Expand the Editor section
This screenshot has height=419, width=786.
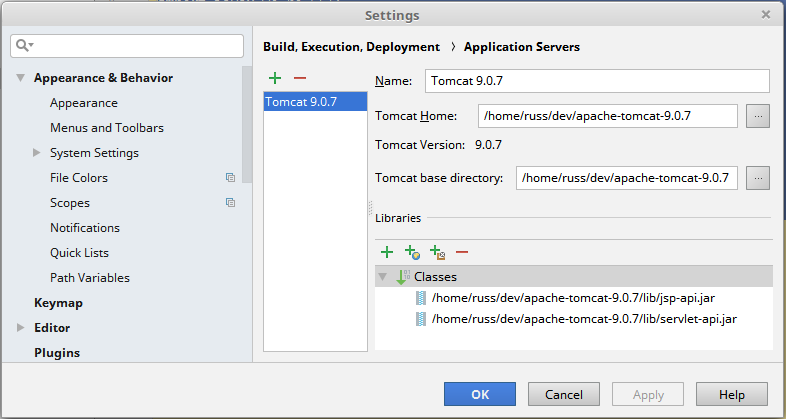point(21,327)
